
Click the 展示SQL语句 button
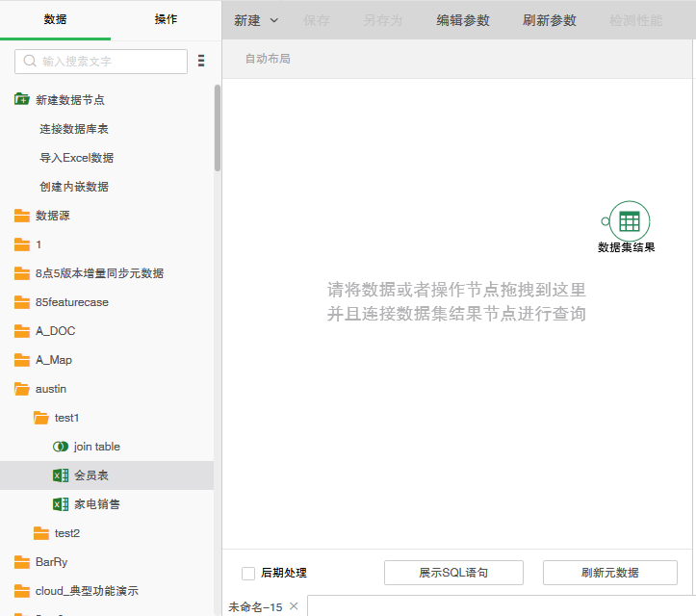point(453,573)
